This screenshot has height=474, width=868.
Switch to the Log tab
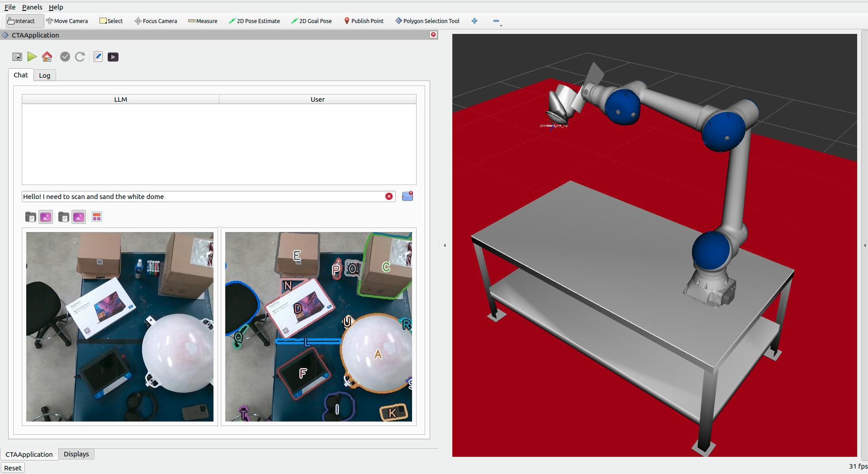[44, 75]
